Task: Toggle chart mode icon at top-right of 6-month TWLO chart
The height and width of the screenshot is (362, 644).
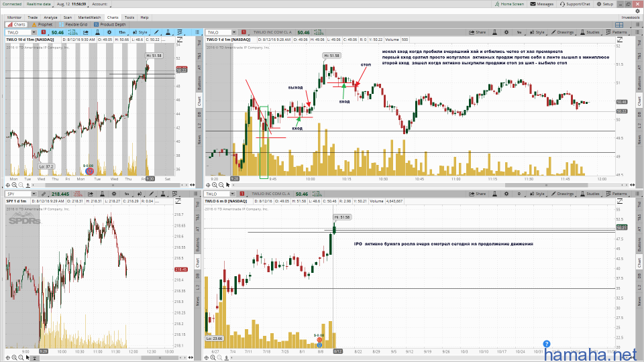Action: point(620,201)
